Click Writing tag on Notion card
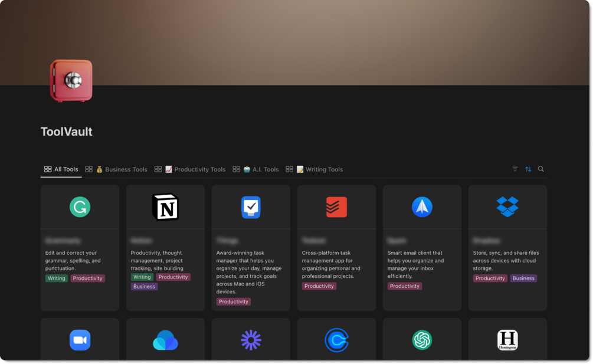This screenshot has height=364, width=593. coord(142,277)
